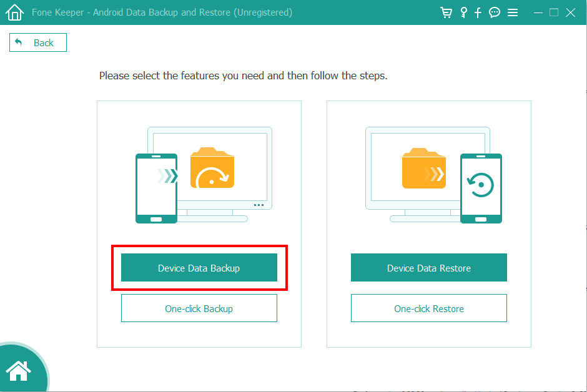Close the Fone Keeper window
587x392 pixels.
(x=571, y=12)
